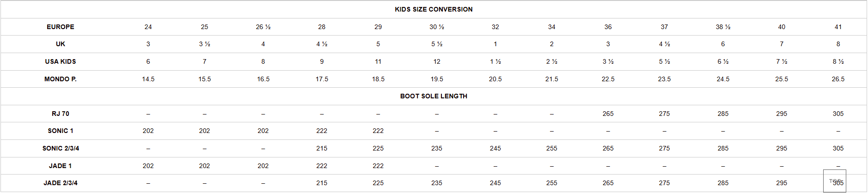Select the RJ 70 row label

(61, 114)
